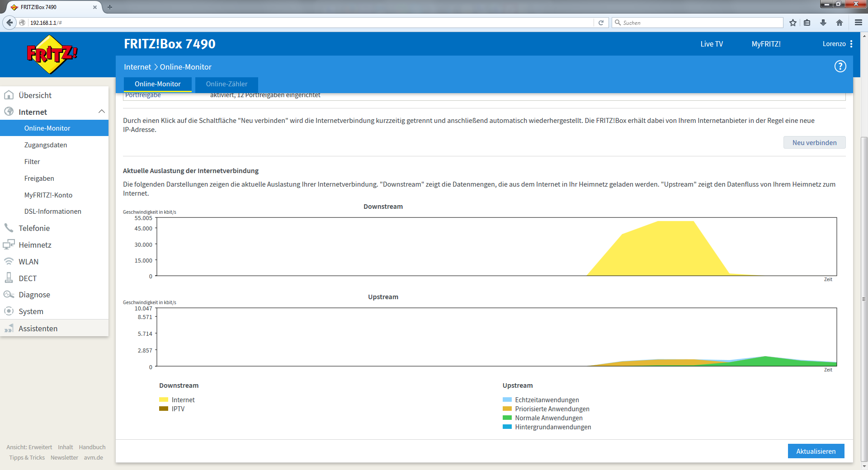This screenshot has height=470, width=868.
Task: Open browser downloads arrow icon
Action: pos(823,23)
